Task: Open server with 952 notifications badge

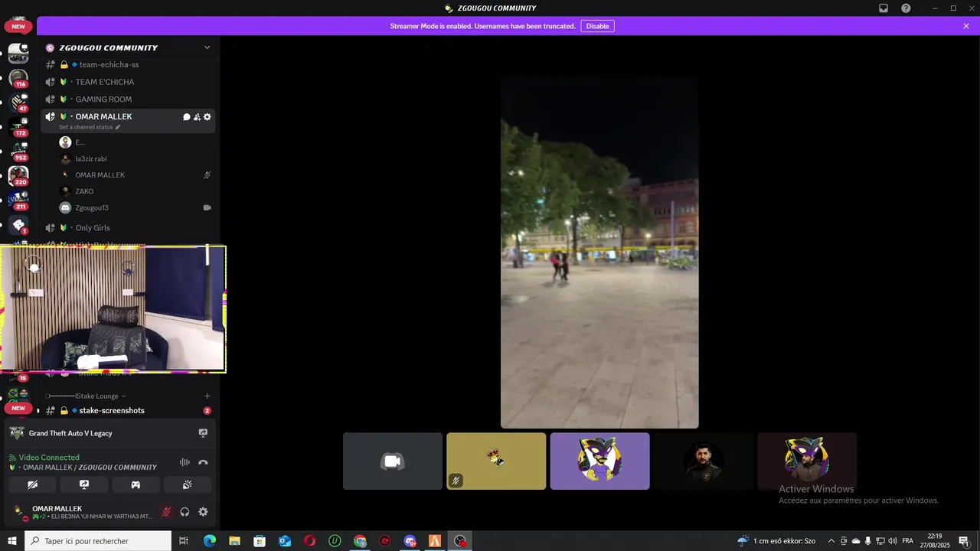Action: tap(18, 152)
